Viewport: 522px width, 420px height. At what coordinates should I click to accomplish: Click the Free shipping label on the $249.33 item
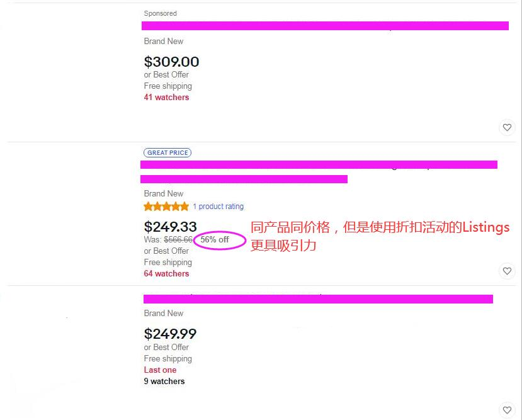167,263
